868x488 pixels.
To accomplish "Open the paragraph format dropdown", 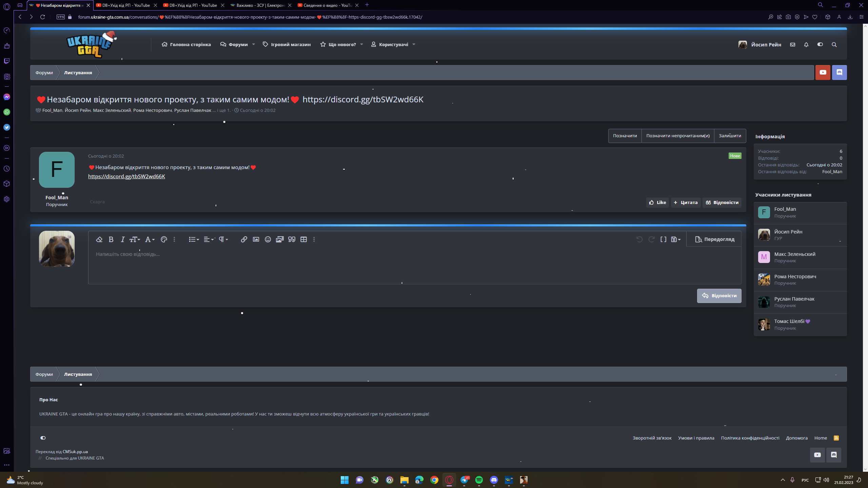I will tap(223, 239).
